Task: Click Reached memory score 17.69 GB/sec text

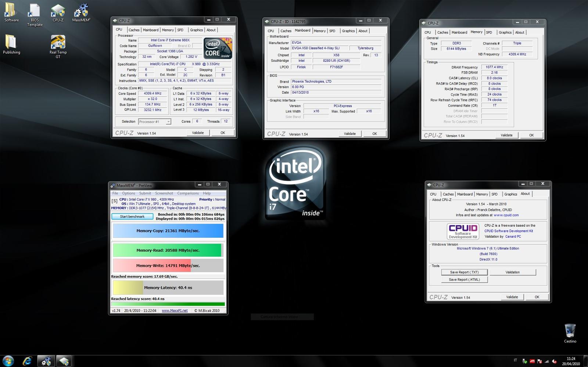Action: click(144, 277)
